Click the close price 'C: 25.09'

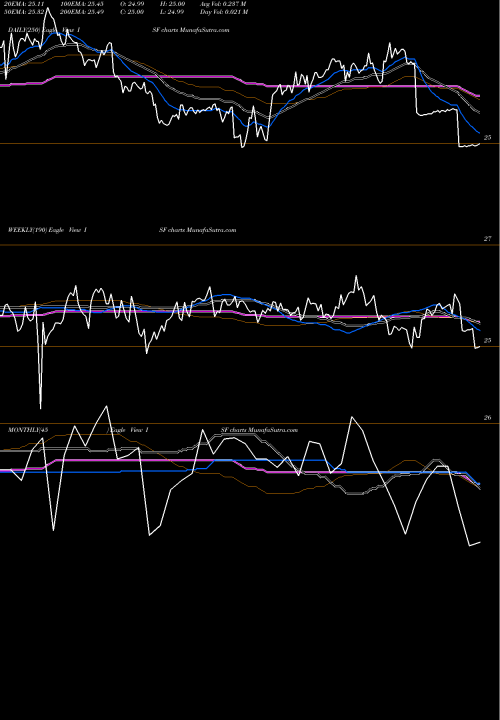[x=134, y=11]
